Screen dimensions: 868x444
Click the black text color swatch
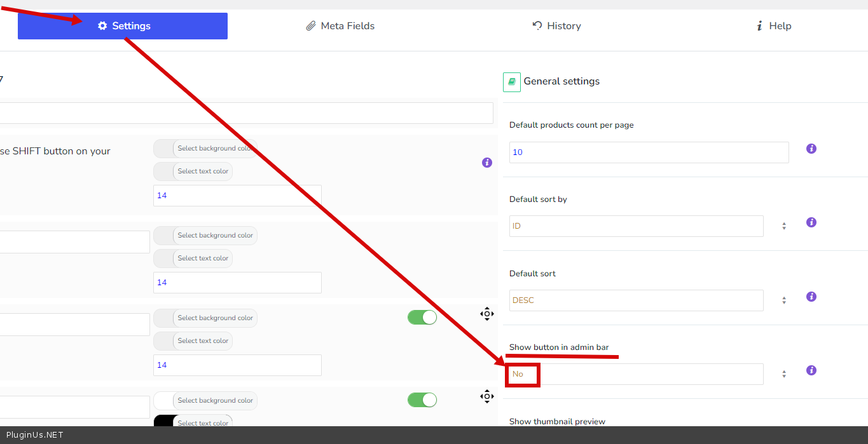tap(164, 422)
